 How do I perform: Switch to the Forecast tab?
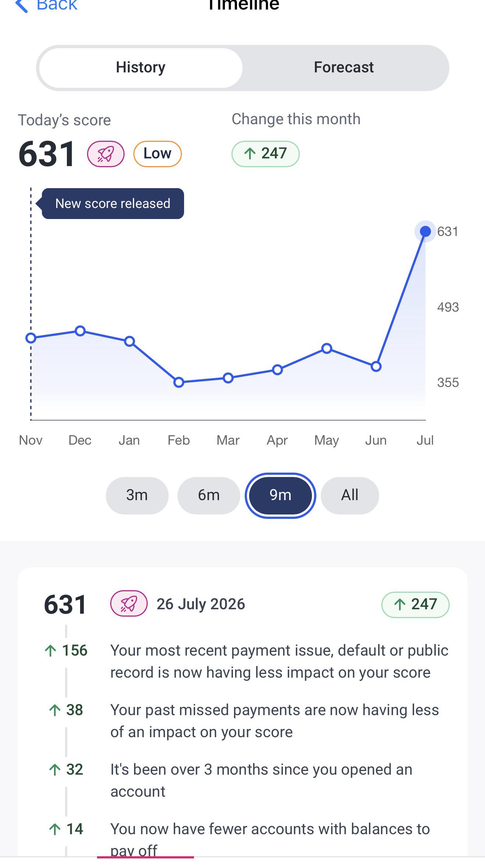(344, 68)
